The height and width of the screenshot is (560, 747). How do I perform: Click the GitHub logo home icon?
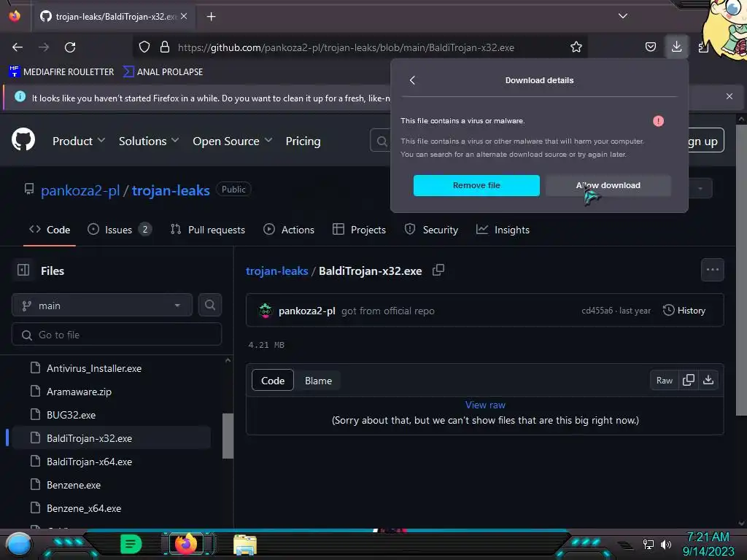(x=23, y=139)
